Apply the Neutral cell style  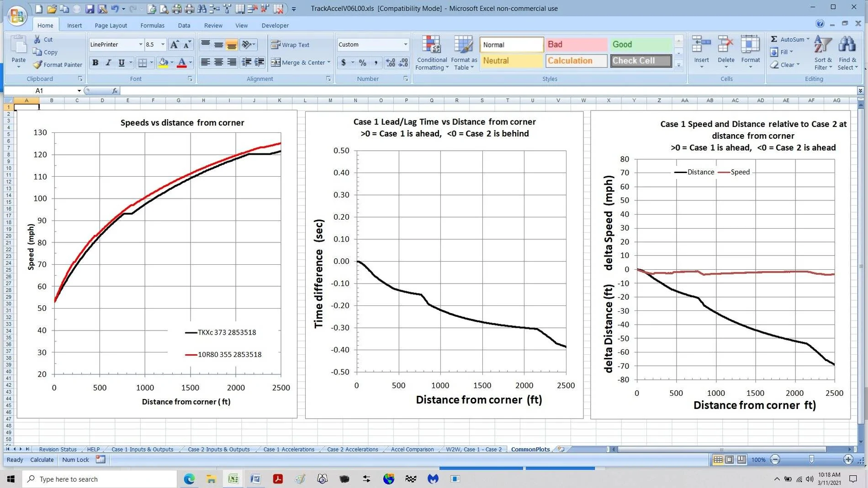[512, 61]
